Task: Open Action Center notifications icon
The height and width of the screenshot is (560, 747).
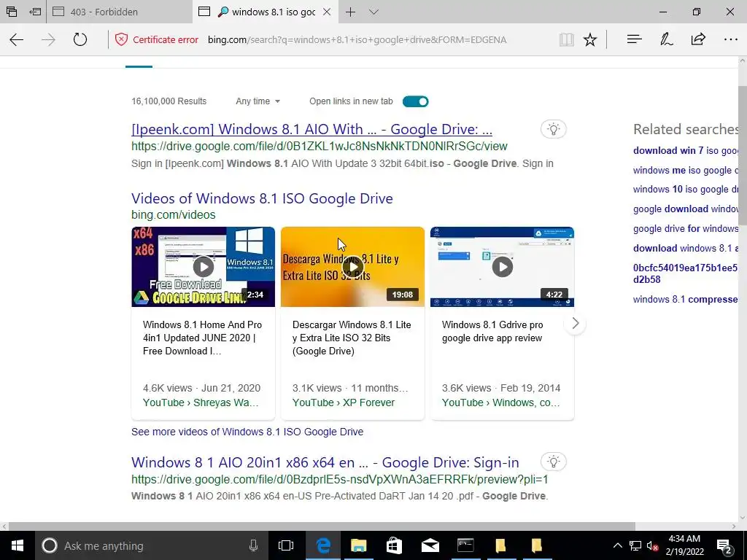Action: click(724, 545)
